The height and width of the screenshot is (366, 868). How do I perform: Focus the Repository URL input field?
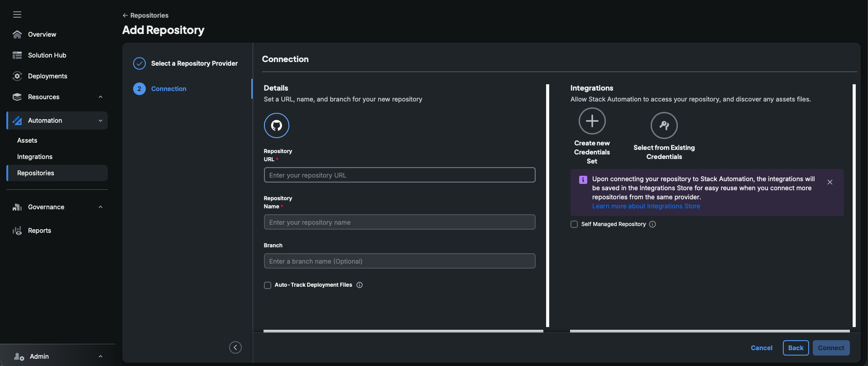coord(399,175)
